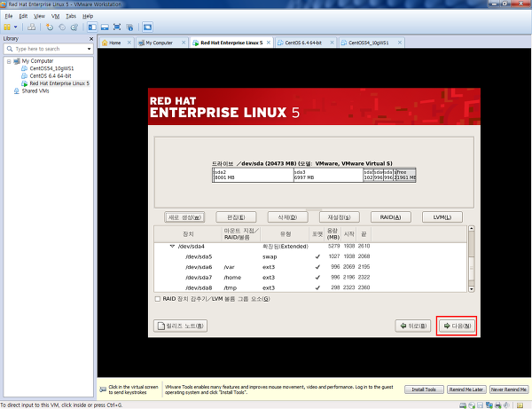Click the 새로 생성(W) new partition button
This screenshot has height=409, width=532.
(x=184, y=217)
